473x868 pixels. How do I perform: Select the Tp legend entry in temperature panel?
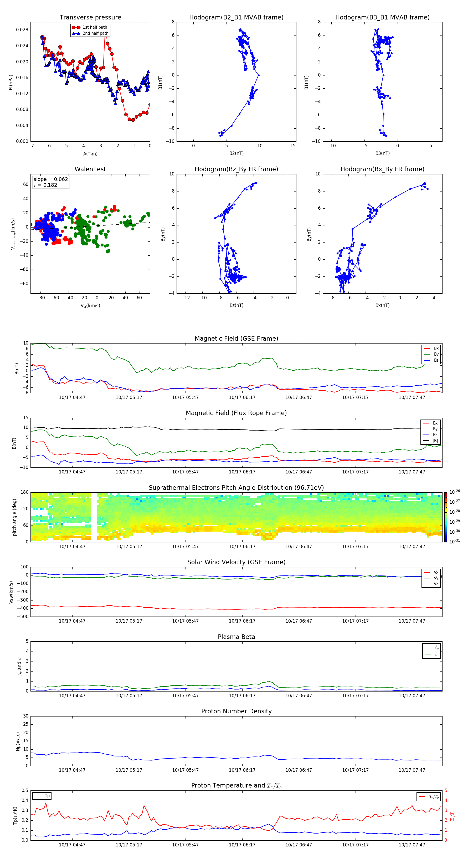[x=42, y=796]
